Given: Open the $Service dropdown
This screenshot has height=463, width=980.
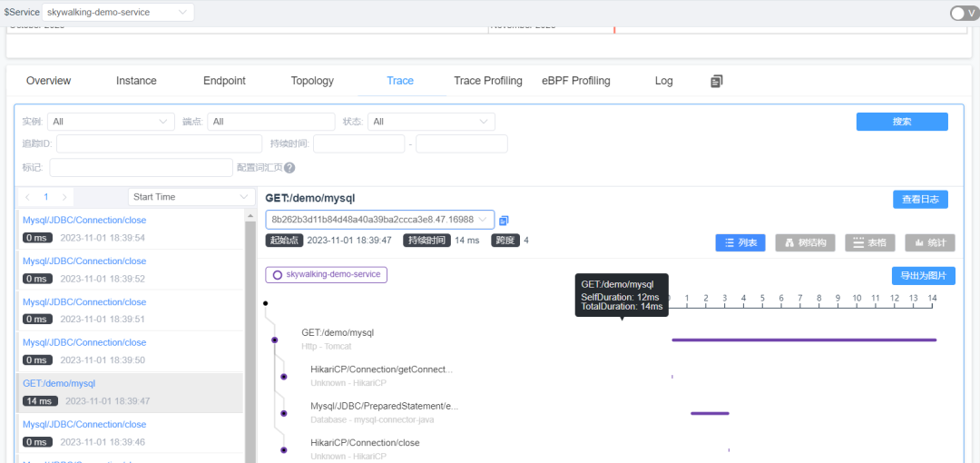Looking at the screenshot, I should (x=117, y=12).
